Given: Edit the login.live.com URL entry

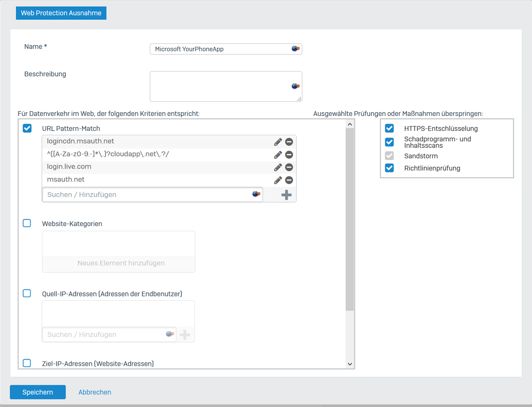Looking at the screenshot, I should 278,168.
